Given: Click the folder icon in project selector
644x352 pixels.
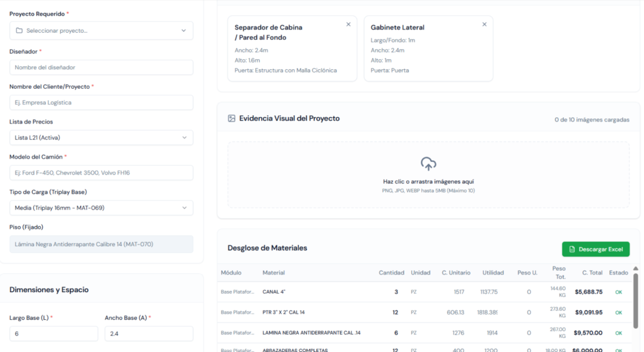Looking at the screenshot, I should [x=19, y=30].
